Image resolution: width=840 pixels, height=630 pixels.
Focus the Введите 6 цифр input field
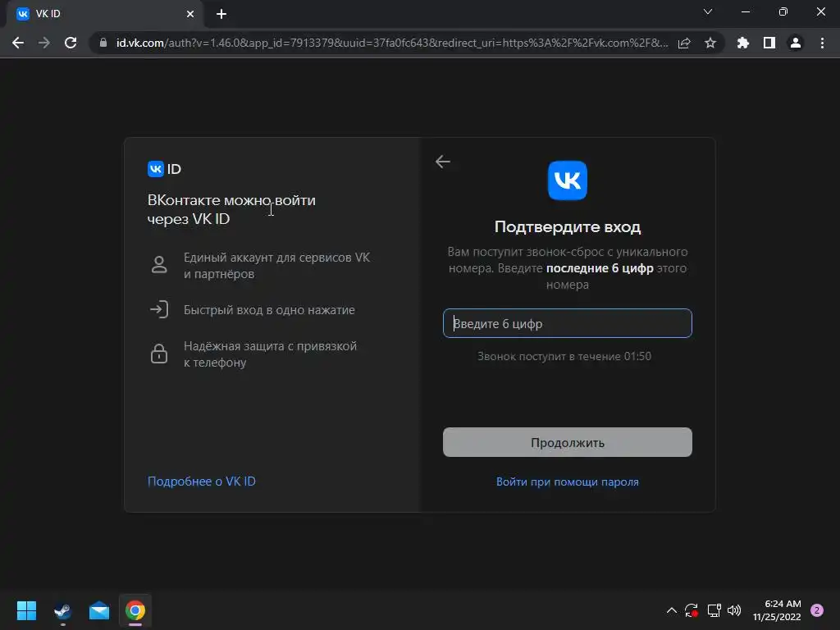pyautogui.click(x=568, y=323)
